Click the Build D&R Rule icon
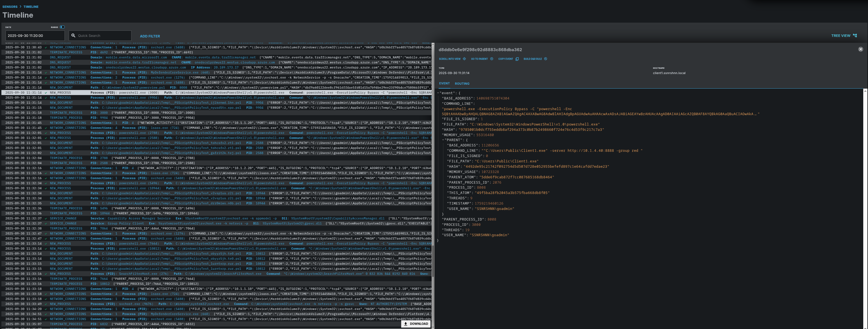The height and width of the screenshot is (329, 868). coord(546,59)
